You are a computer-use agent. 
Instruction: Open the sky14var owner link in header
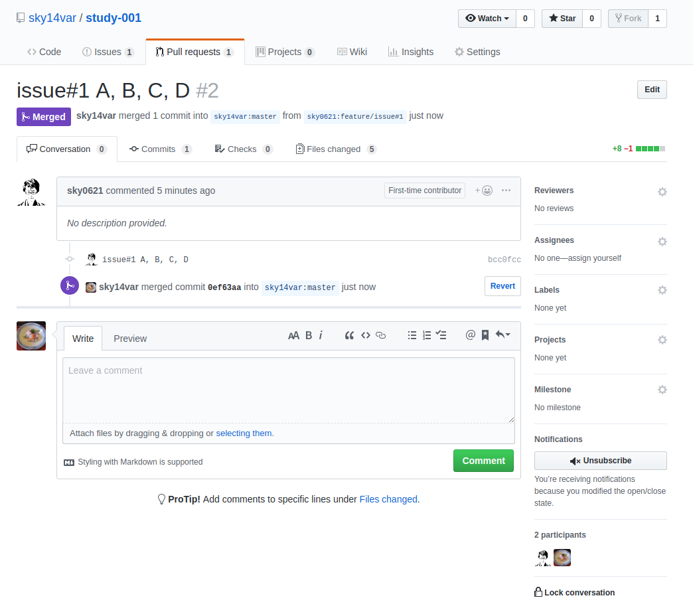coord(52,18)
